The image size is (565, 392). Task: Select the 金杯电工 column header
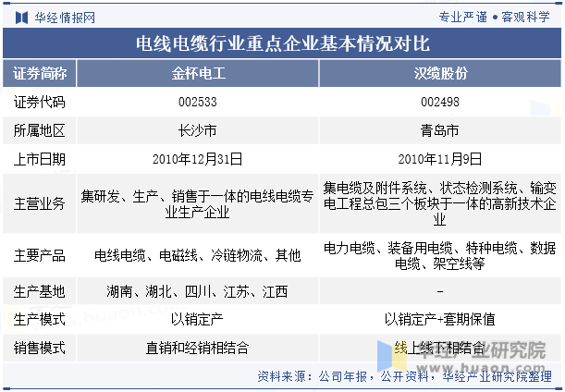coord(198,73)
